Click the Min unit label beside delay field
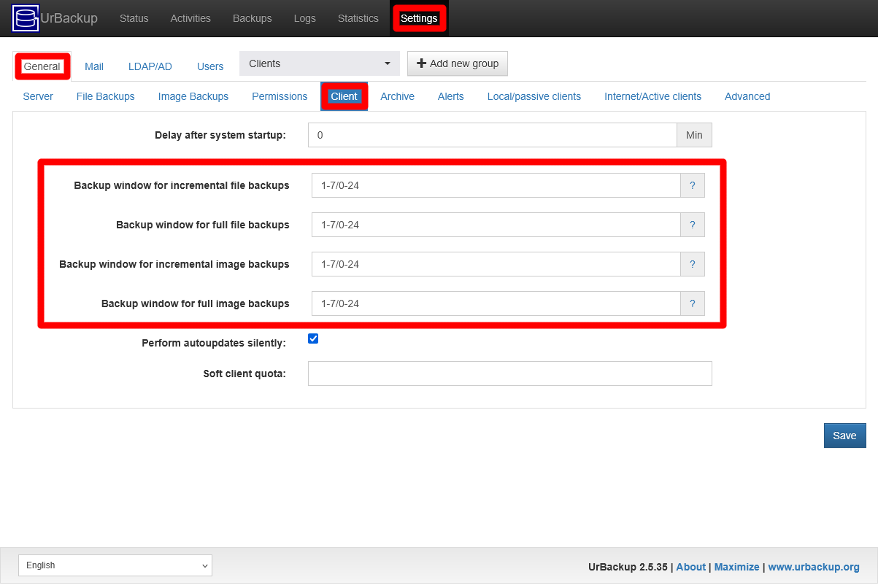 click(x=693, y=135)
